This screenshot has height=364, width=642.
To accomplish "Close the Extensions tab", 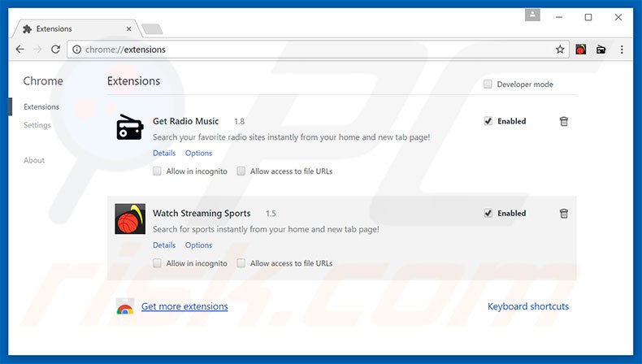I will pos(128,29).
